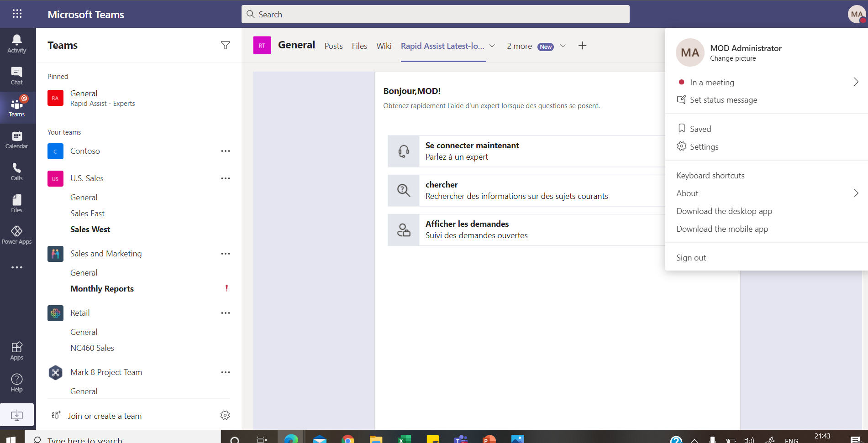The height and width of the screenshot is (443, 868).
Task: Open the Sales West channel
Action: click(x=90, y=229)
